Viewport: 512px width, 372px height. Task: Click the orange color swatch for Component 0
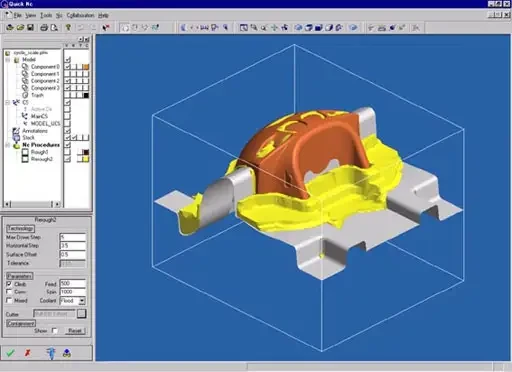86,67
